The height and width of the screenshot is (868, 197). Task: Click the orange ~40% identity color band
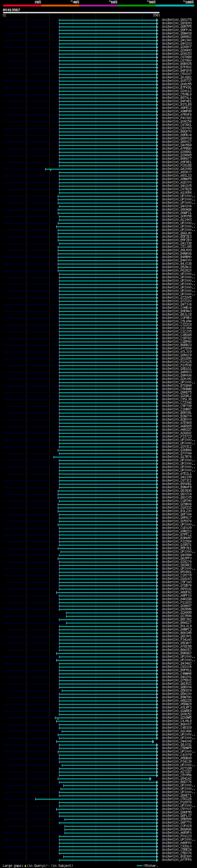pos(60,6)
